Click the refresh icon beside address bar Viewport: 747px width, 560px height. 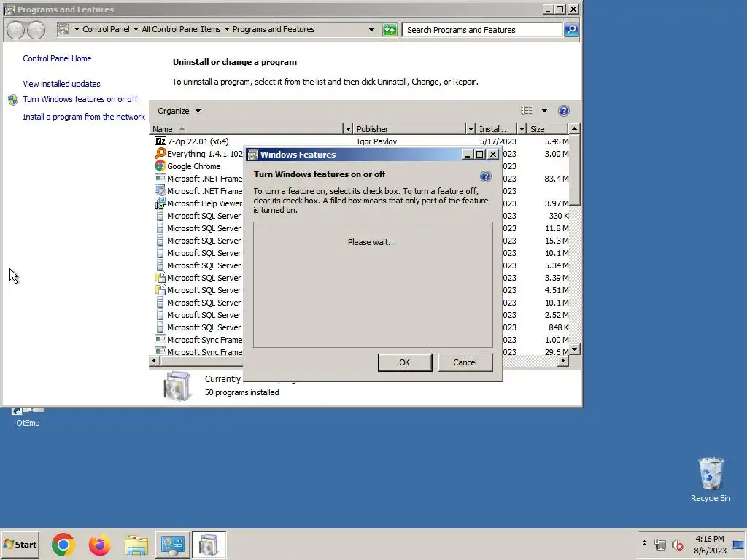point(390,29)
